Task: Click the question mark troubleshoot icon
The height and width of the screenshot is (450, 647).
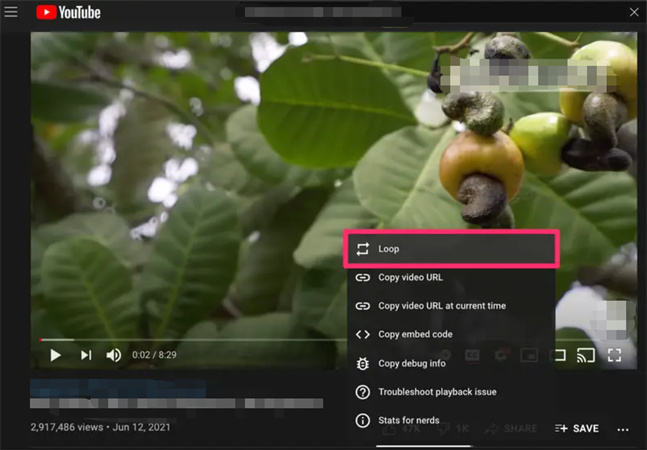Action: 362,392
